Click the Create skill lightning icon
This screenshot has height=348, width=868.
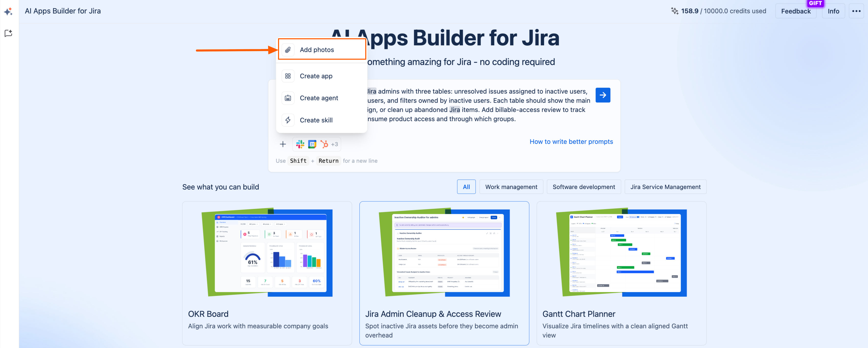pos(288,120)
